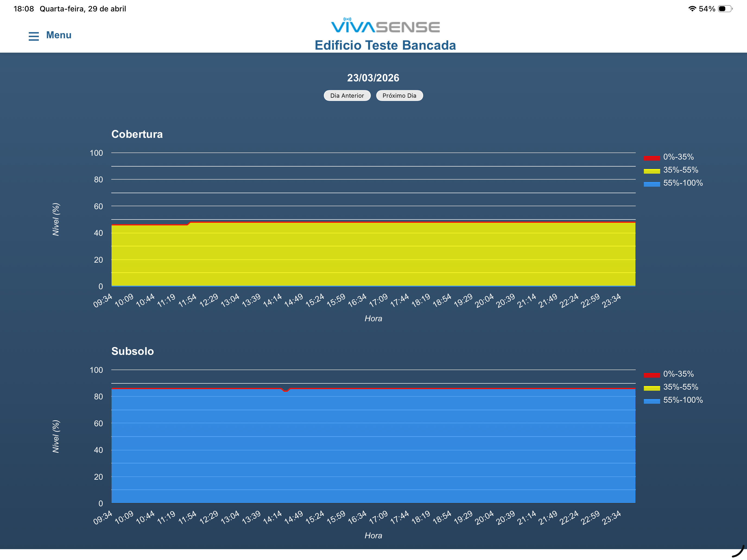Click the yellow area of Cobertura chart

(373, 254)
